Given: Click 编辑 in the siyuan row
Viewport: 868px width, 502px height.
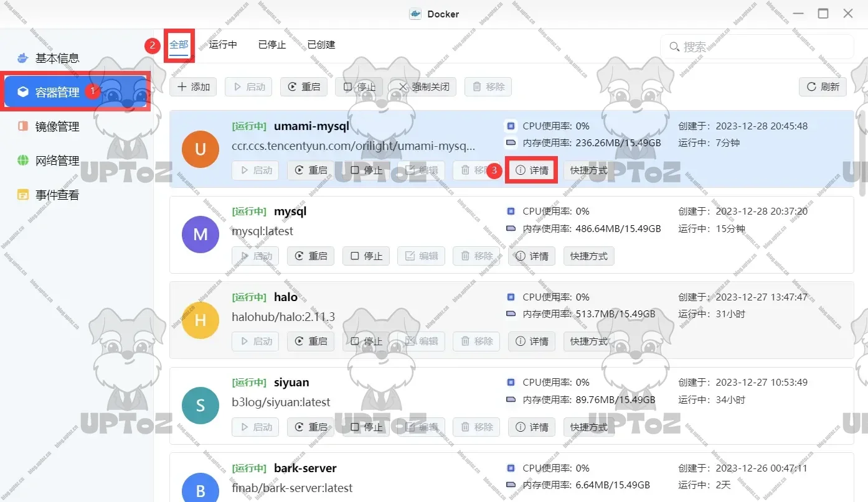Looking at the screenshot, I should [422, 427].
